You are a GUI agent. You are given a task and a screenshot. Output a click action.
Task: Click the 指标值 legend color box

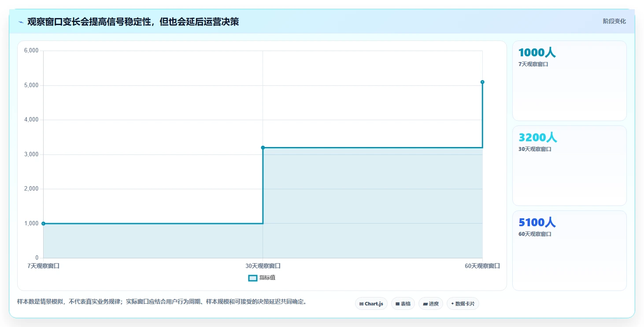(x=253, y=278)
